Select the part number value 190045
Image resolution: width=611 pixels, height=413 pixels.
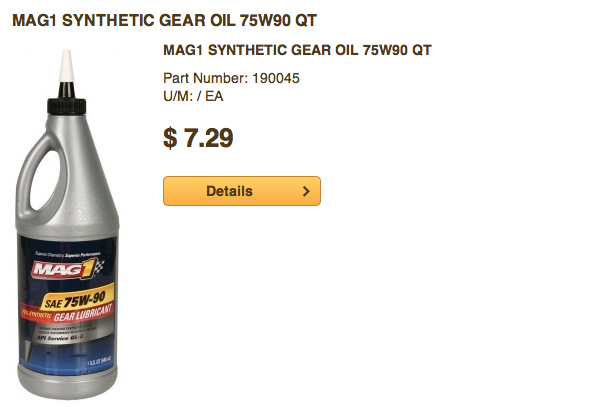276,78
